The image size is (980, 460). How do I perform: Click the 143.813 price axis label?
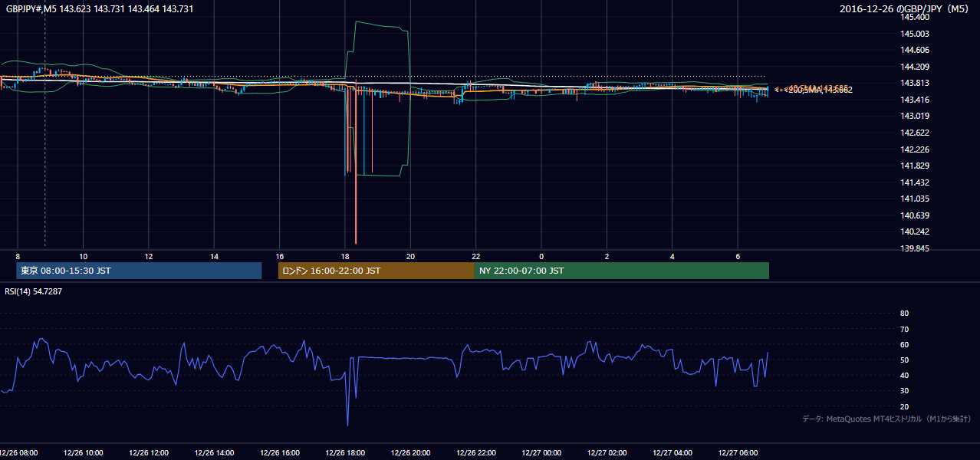[x=915, y=83]
